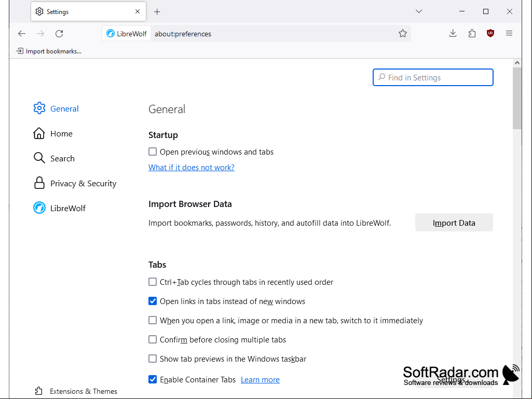
Task: Open the application hamburger menu
Action: coord(509,33)
